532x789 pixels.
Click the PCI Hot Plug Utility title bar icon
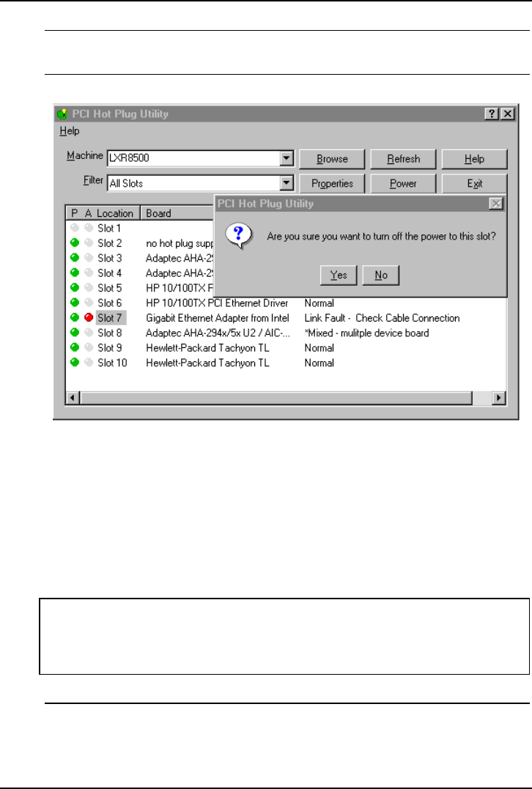[62, 114]
